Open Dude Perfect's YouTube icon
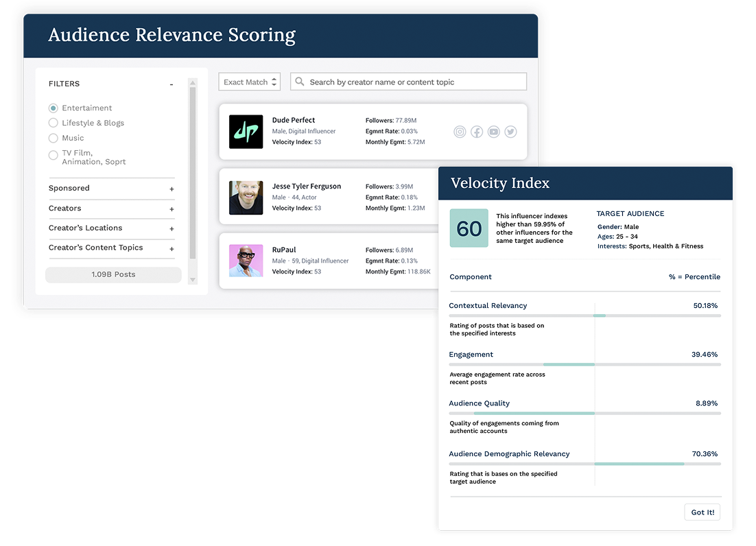Image resolution: width=756 pixels, height=546 pixels. (x=494, y=132)
